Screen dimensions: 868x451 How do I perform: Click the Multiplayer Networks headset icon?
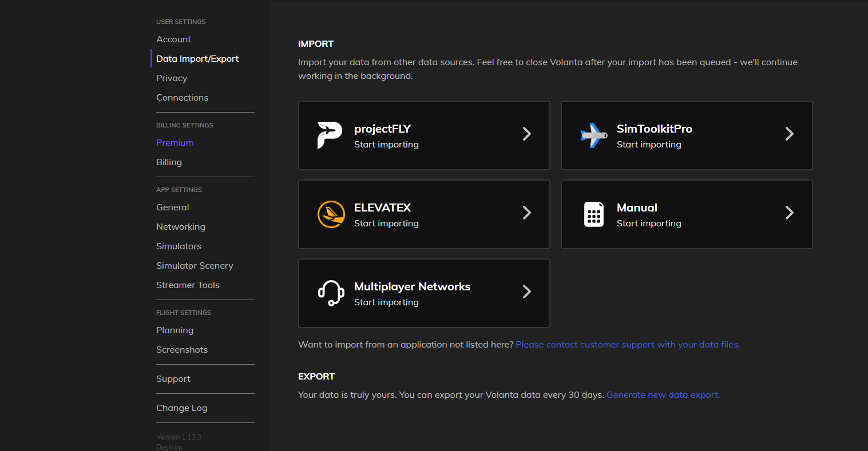click(x=331, y=293)
